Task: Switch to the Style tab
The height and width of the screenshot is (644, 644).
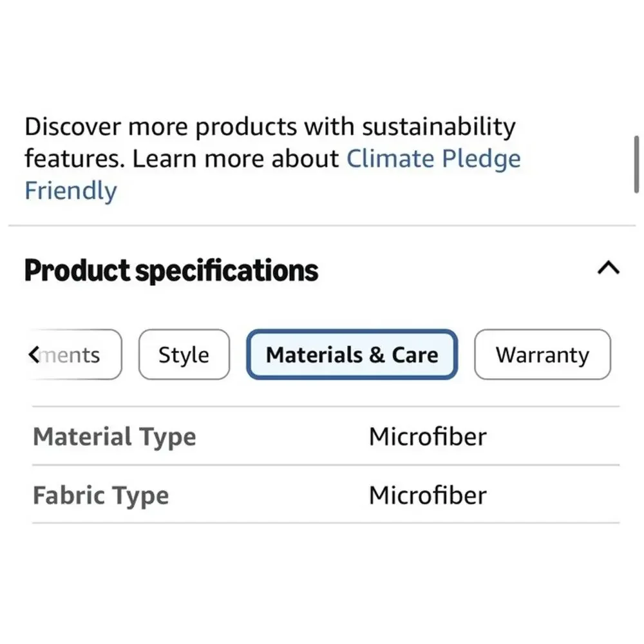Action: tap(184, 354)
